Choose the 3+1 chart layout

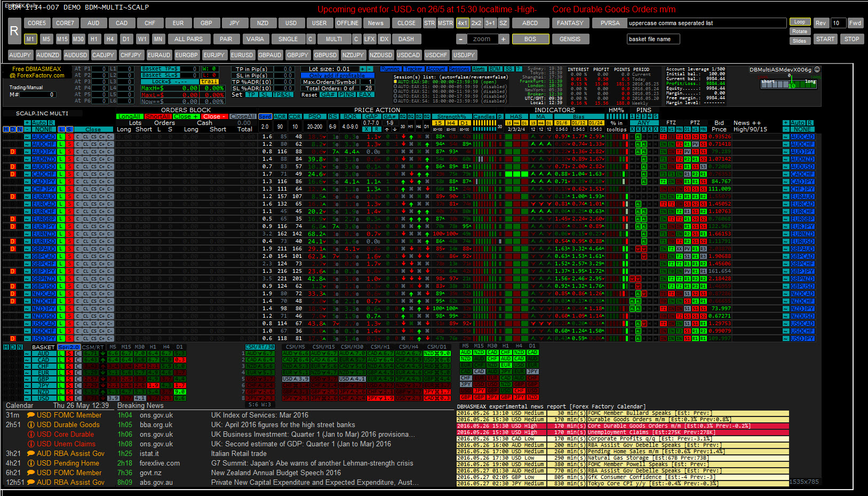pyautogui.click(x=490, y=23)
